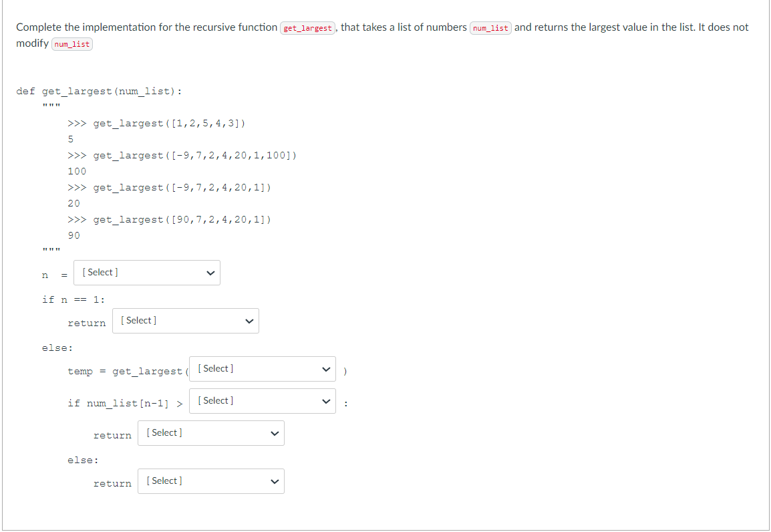771x532 pixels.
Task: Click the '>>> get_largest([1,2,5,4,3])' example
Action: [x=156, y=124]
